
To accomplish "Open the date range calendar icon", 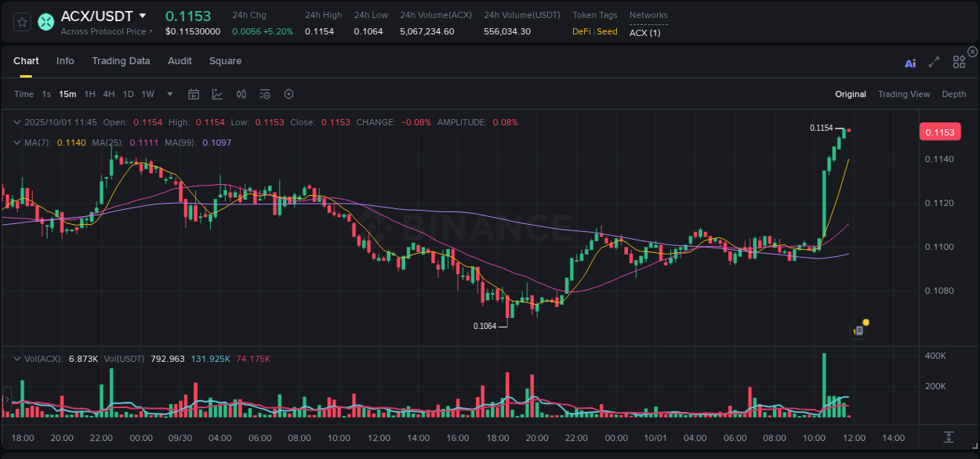I will click(x=194, y=94).
